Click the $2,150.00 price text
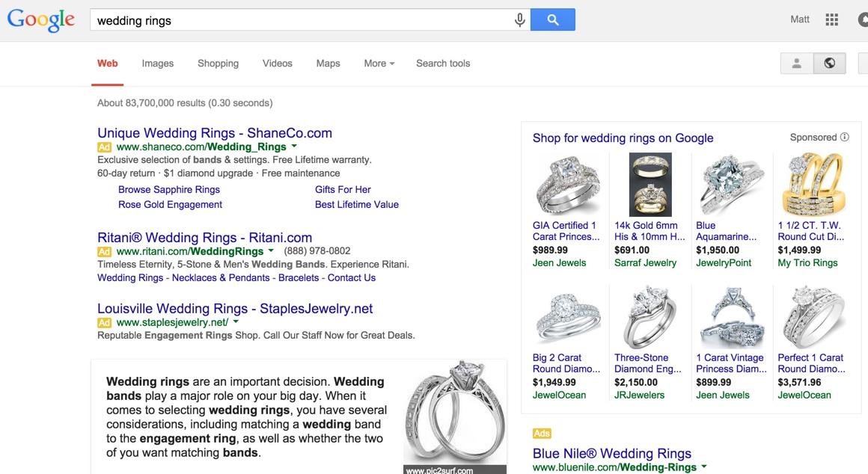The width and height of the screenshot is (868, 474). click(636, 382)
